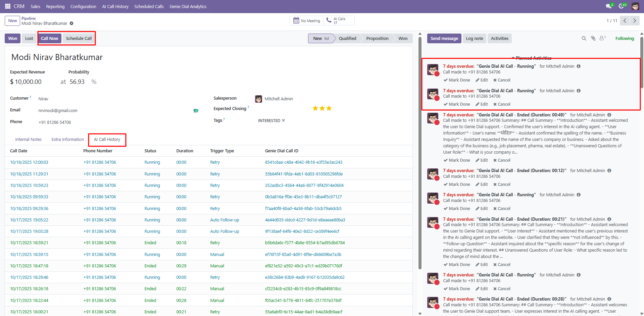Click the Activities button
The image size is (644, 316).
500,39
